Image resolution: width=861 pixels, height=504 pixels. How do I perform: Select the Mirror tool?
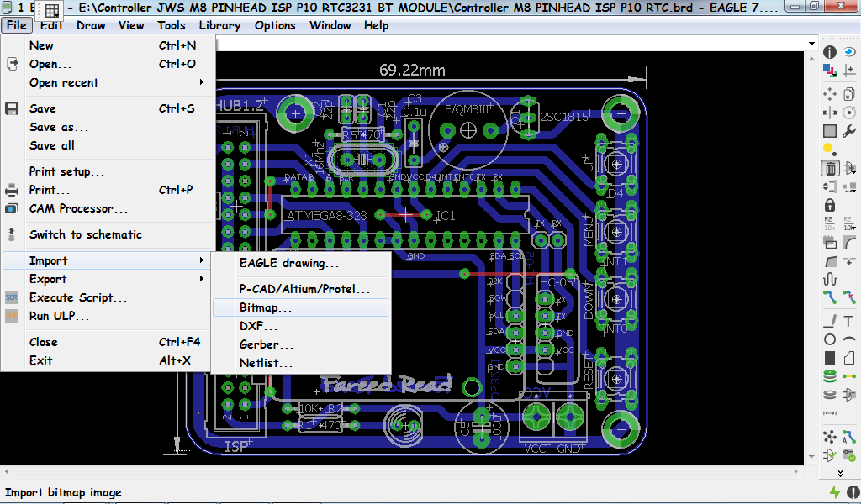(828, 113)
